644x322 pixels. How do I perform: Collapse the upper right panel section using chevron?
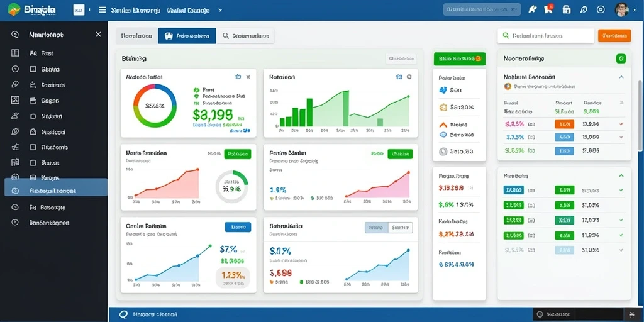pos(621,77)
